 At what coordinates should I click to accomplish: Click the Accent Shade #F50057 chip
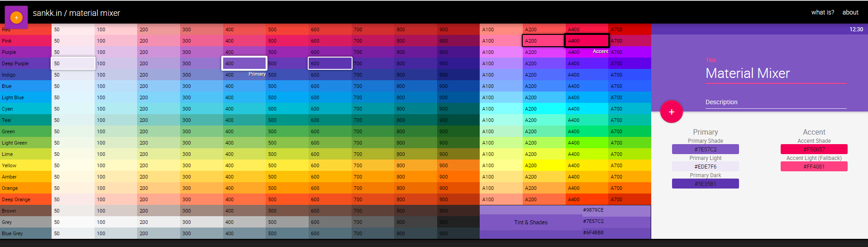point(814,149)
